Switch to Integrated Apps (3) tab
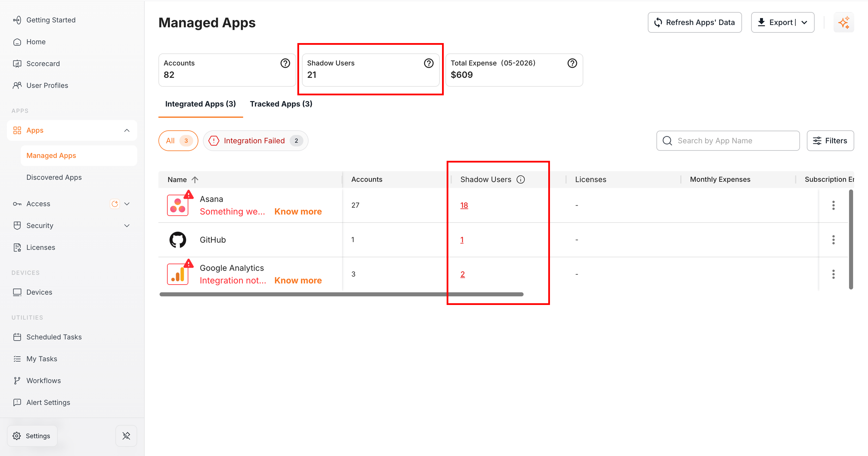 coord(200,104)
